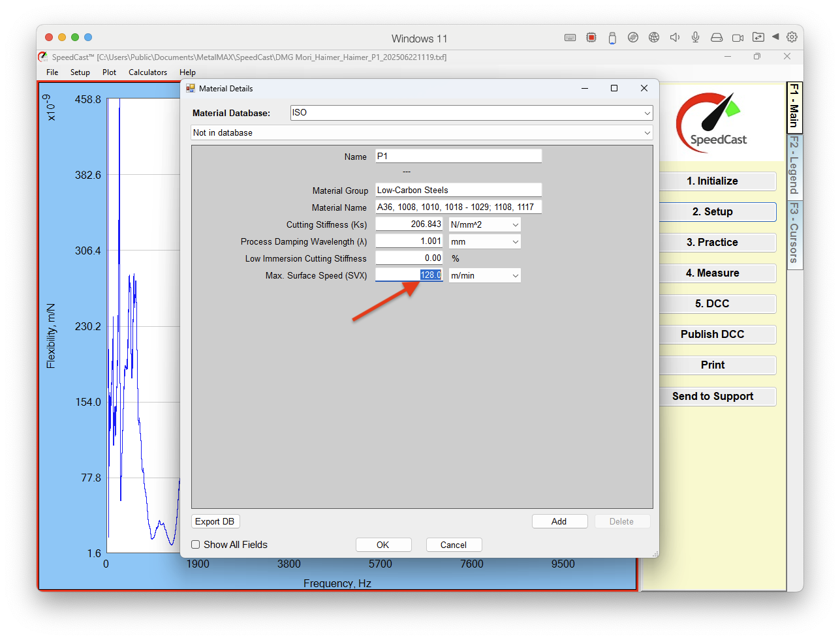Expand the Material Database ISO dropdown
The width and height of the screenshot is (840, 640).
tap(471, 113)
